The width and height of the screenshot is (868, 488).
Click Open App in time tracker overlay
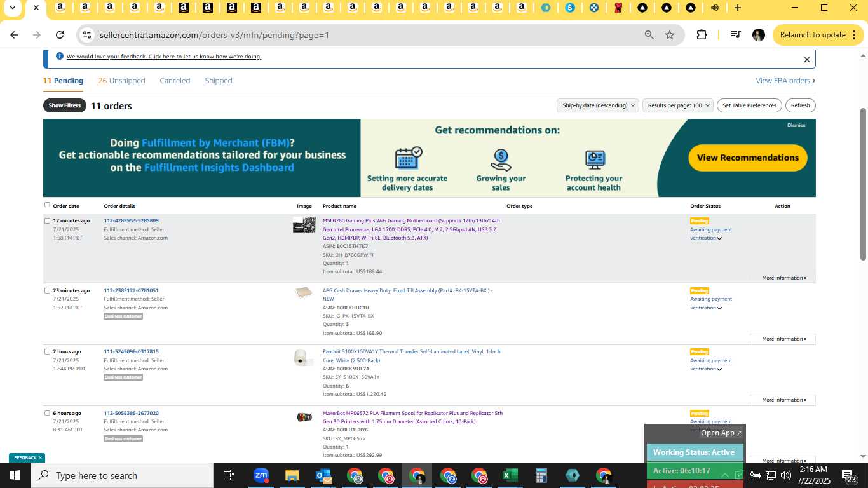click(721, 433)
